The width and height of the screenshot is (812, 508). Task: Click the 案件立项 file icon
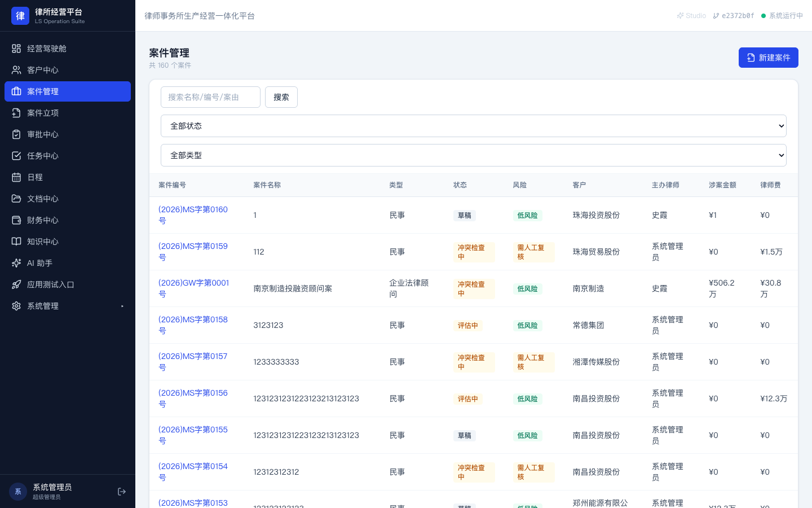click(x=16, y=113)
